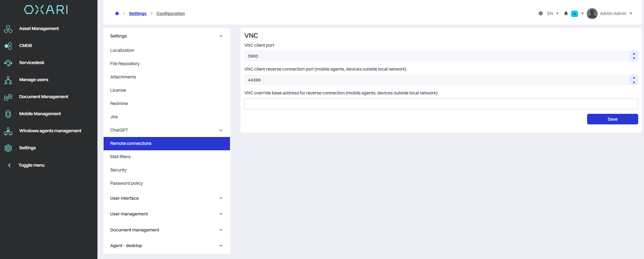Viewport: 644px width, 259px height.
Task: Click the Document Management sidebar icon
Action: [8, 97]
